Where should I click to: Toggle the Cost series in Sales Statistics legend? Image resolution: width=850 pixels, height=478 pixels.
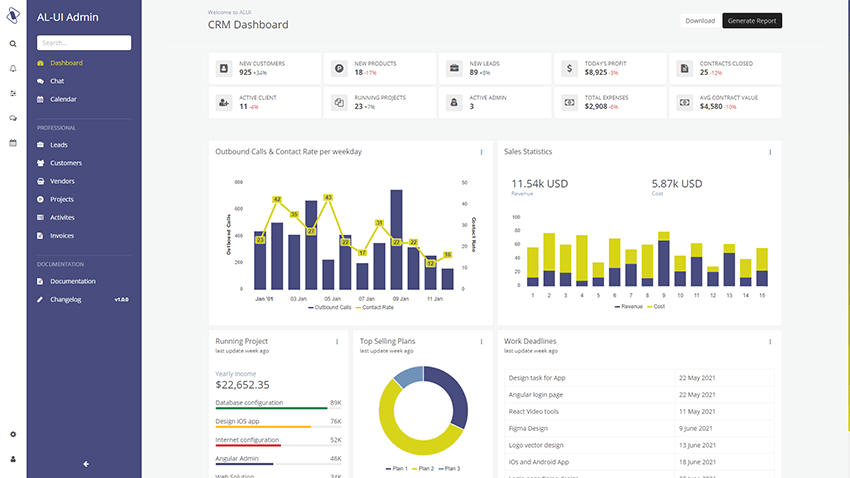655,307
